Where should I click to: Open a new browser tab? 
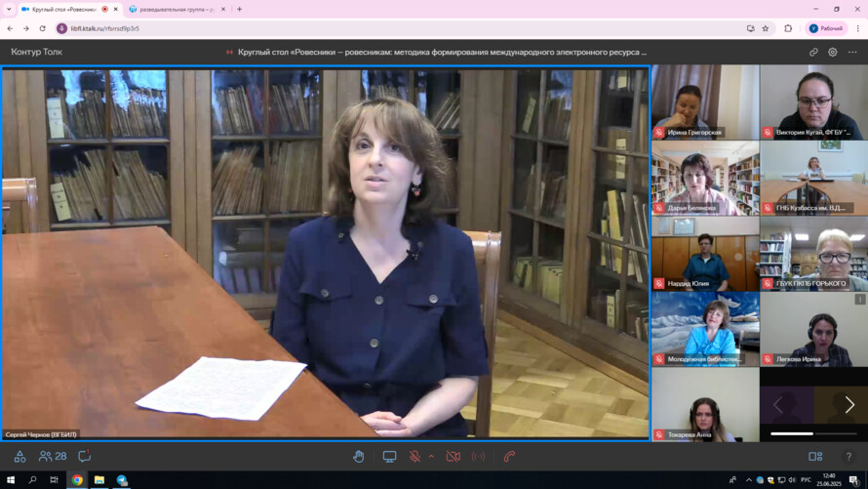point(240,9)
